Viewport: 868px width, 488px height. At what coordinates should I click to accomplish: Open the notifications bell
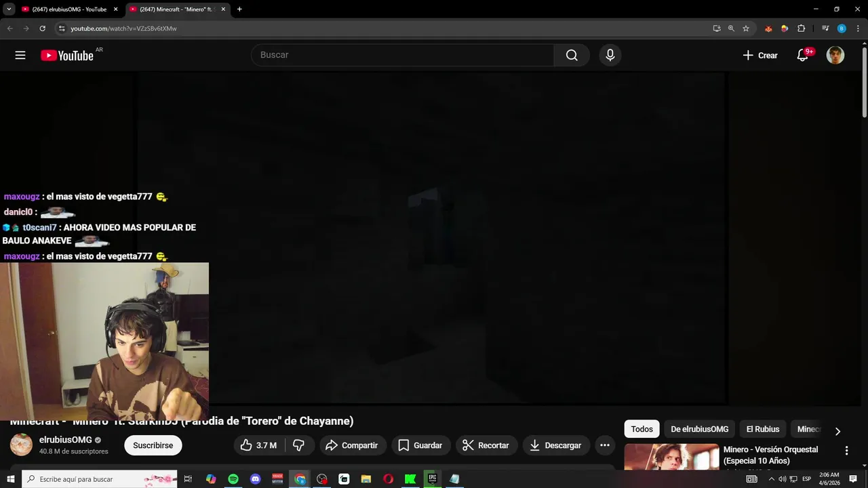click(x=803, y=56)
